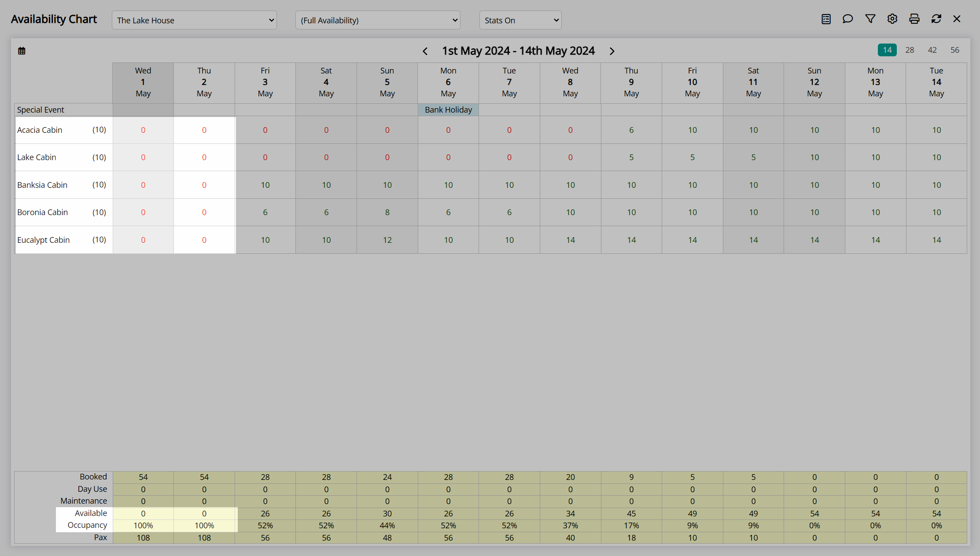Open the calendar date picker icon
This screenshot has height=556, width=980.
22,51
